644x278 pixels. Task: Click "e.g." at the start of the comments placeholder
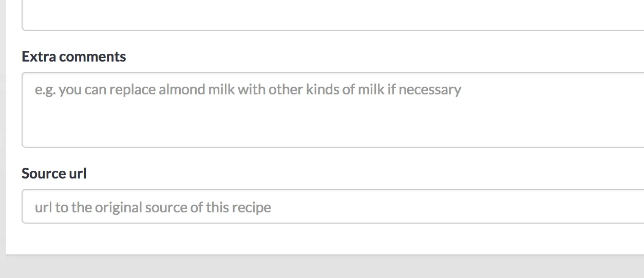coord(45,90)
